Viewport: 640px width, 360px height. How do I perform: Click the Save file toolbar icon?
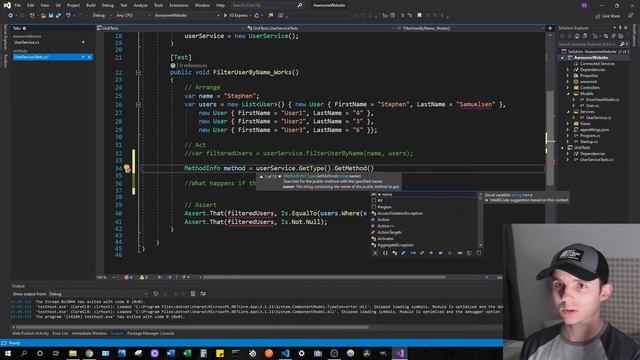(x=51, y=16)
